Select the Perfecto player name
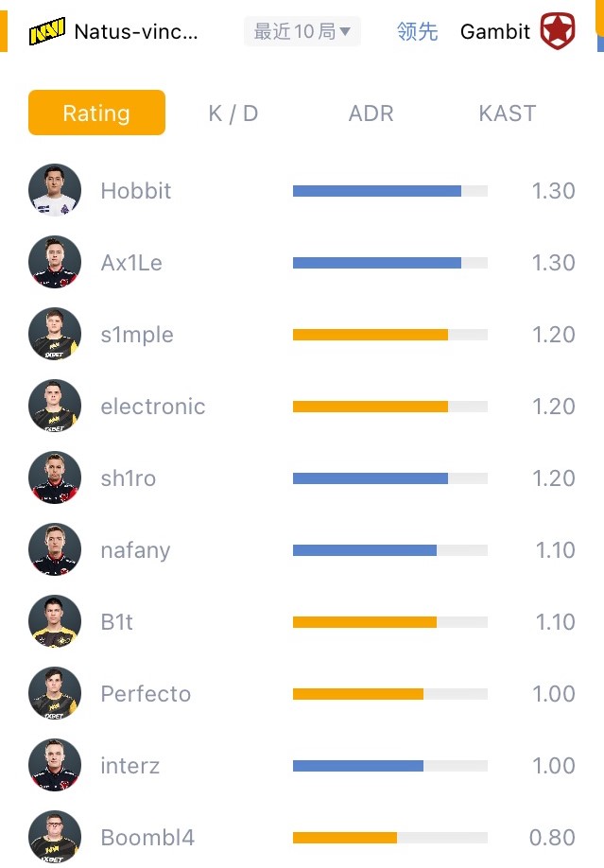This screenshot has width=604, height=868. 146,694
